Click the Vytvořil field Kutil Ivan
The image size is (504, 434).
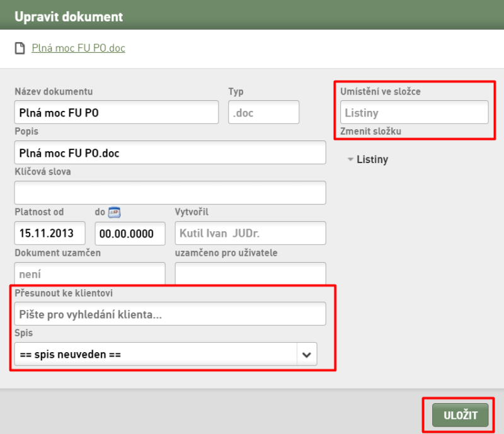[250, 233]
